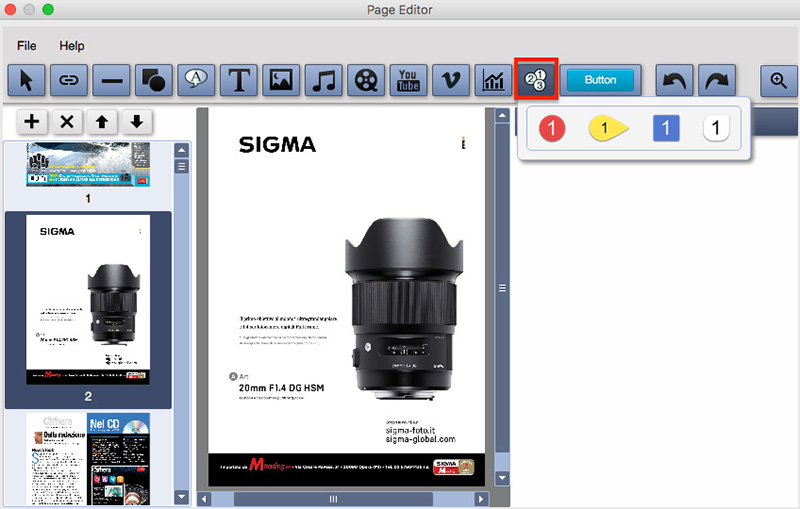Undo the last action
This screenshot has height=509, width=800.
(x=674, y=80)
